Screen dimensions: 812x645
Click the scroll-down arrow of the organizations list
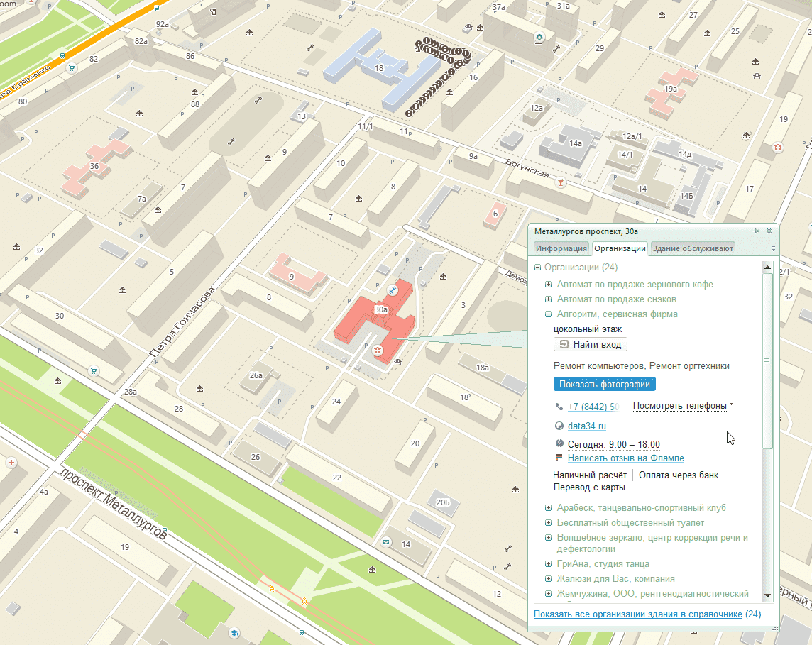[x=767, y=595]
